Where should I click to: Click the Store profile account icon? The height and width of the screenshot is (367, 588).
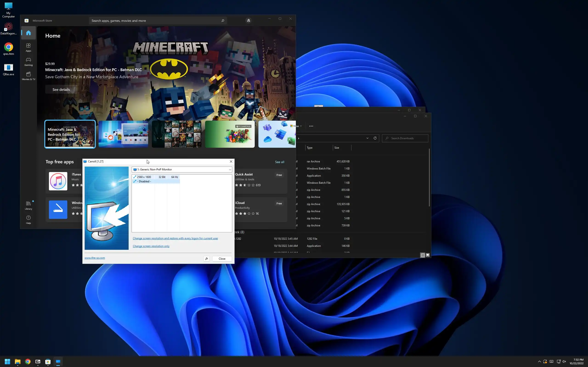point(248,21)
